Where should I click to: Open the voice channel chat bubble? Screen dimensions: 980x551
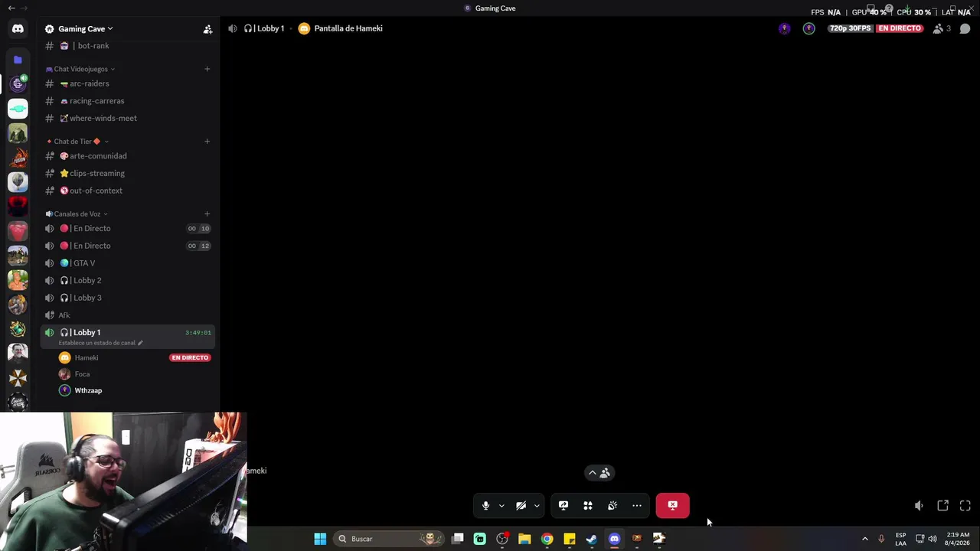[965, 29]
